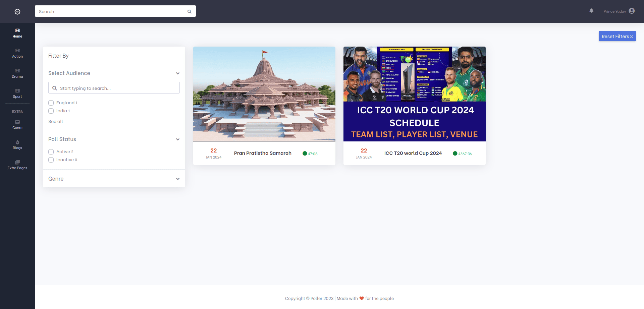
Task: Click the Extra Pages icon in sidebar
Action: click(x=17, y=162)
